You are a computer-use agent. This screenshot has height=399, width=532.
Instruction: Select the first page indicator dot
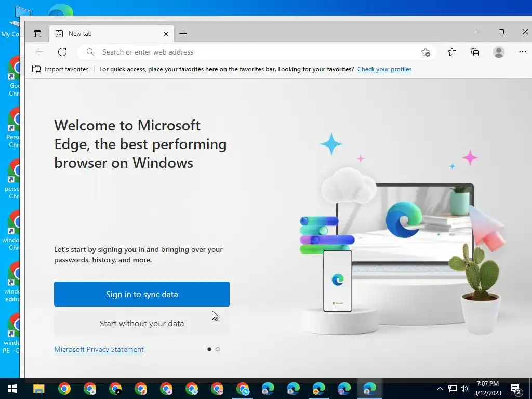[209, 349]
